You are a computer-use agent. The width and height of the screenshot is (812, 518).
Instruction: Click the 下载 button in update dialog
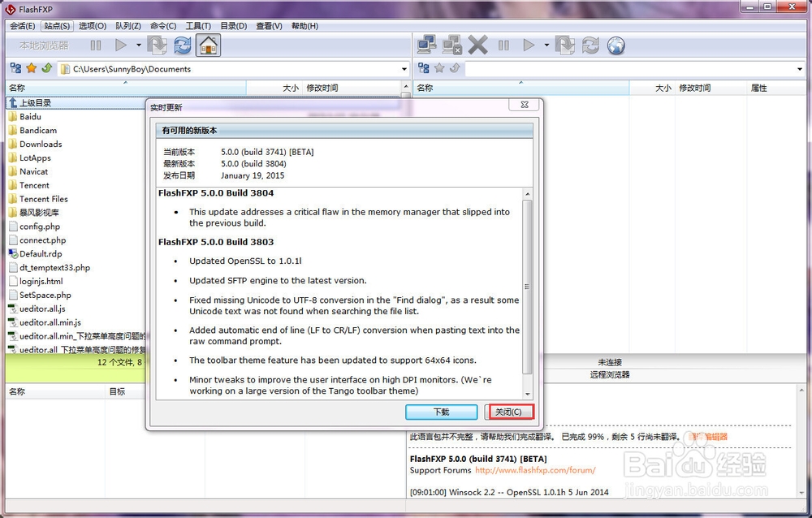441,412
